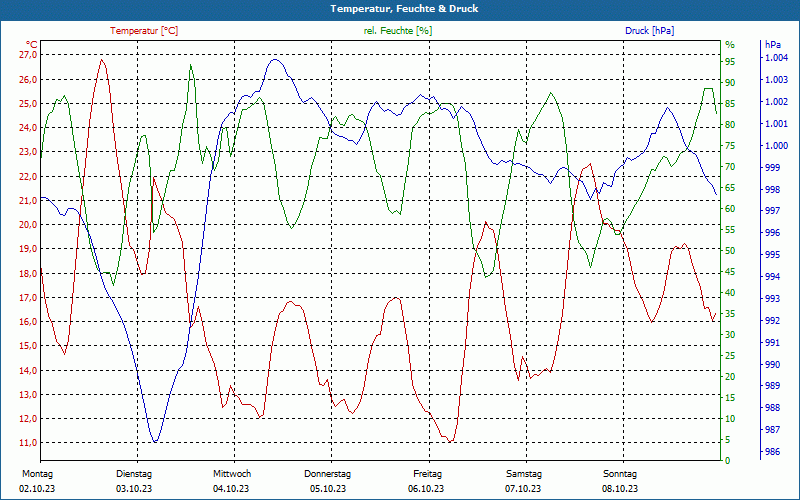Click the weekday label Donnerstag

coord(328,474)
